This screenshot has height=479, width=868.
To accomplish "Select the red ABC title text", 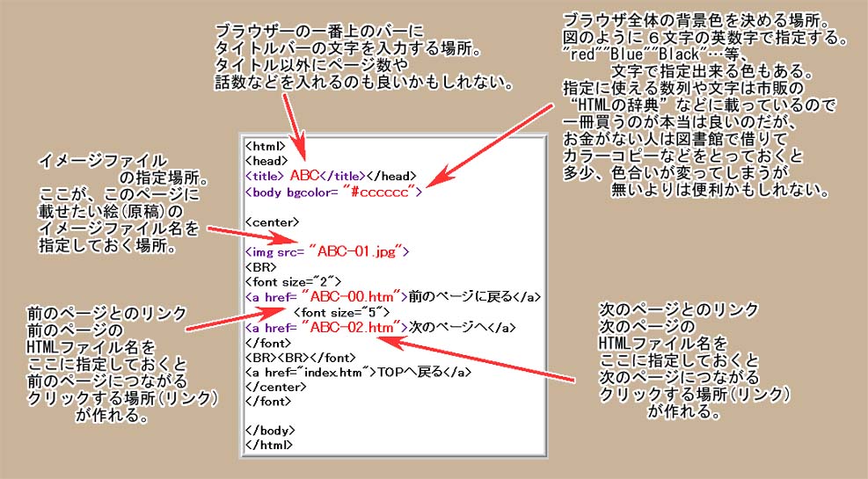I will (304, 175).
